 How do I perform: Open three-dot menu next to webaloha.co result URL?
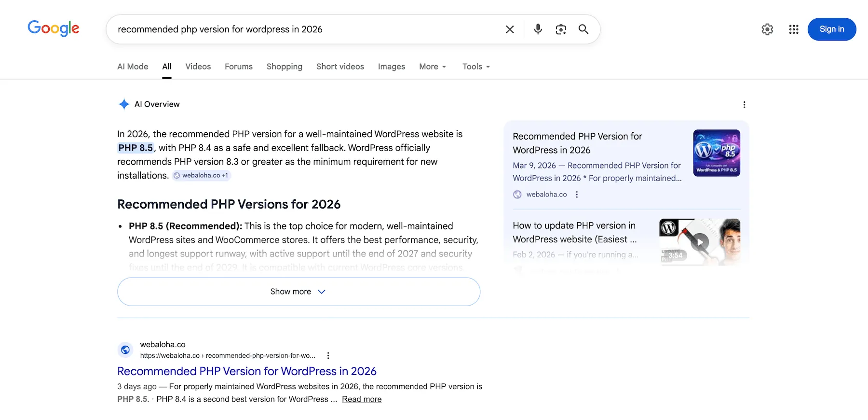328,356
